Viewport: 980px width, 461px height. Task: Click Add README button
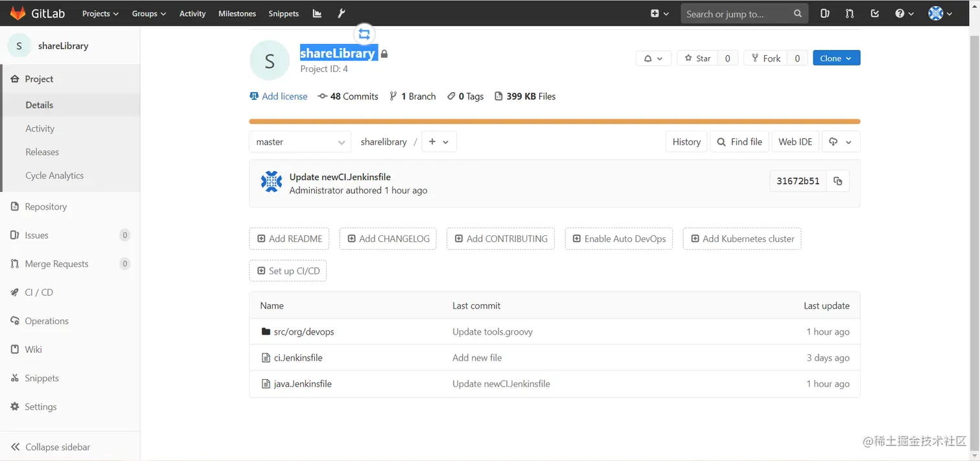(289, 239)
